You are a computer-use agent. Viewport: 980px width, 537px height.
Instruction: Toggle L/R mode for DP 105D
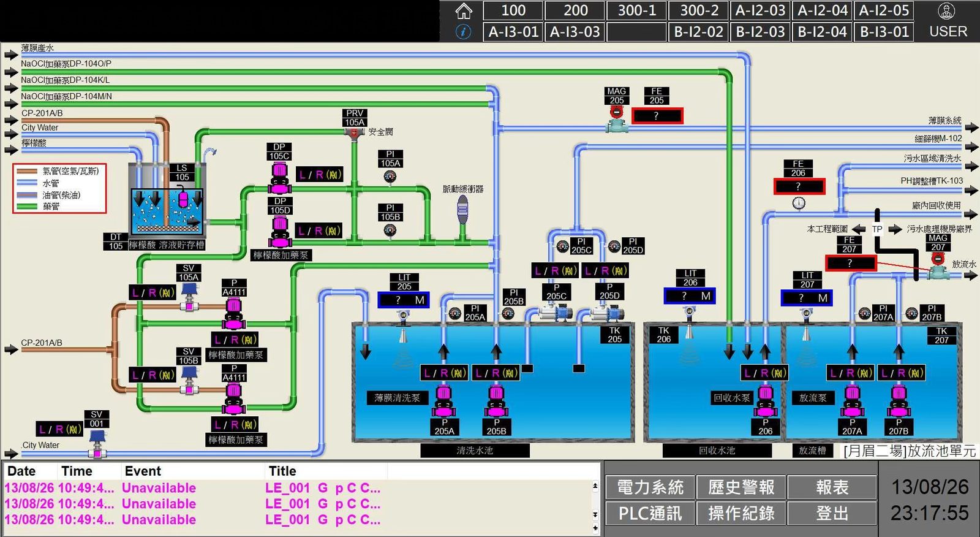[320, 230]
